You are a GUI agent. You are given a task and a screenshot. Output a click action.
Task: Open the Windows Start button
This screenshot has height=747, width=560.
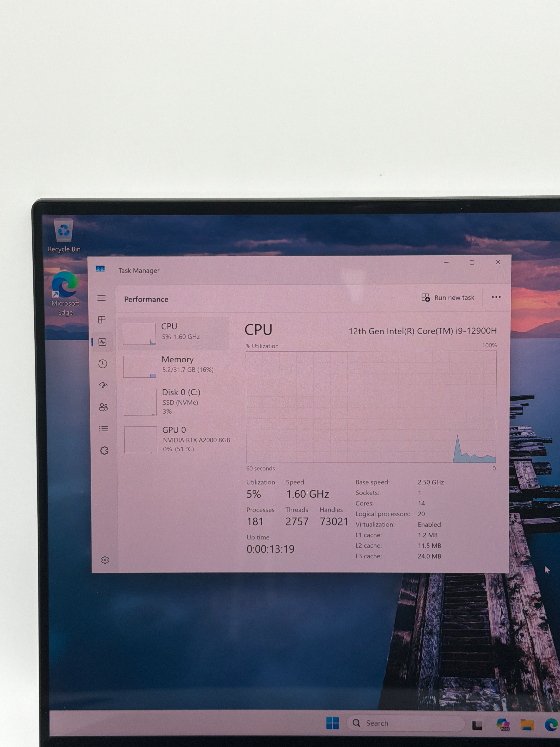point(332,723)
